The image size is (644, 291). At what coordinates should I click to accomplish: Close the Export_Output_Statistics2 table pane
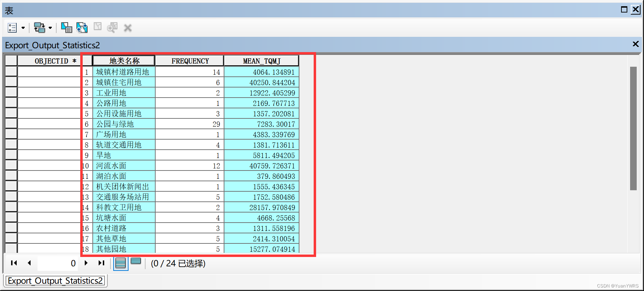[636, 44]
